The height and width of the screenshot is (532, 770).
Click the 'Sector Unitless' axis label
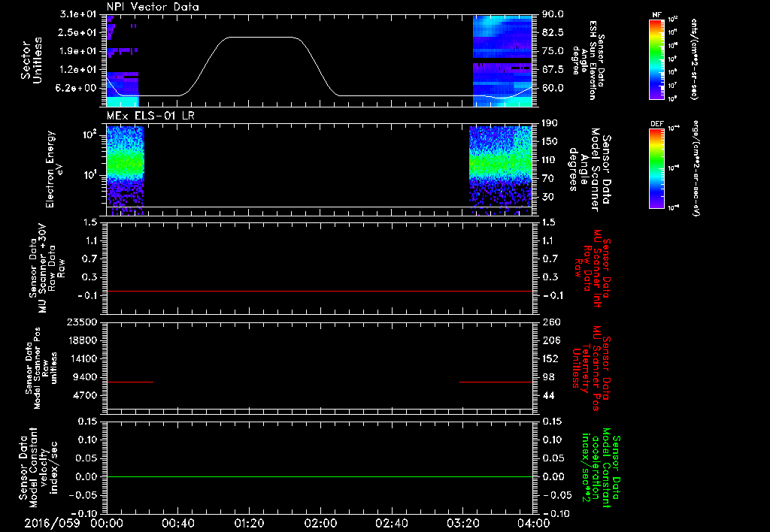(x=32, y=60)
